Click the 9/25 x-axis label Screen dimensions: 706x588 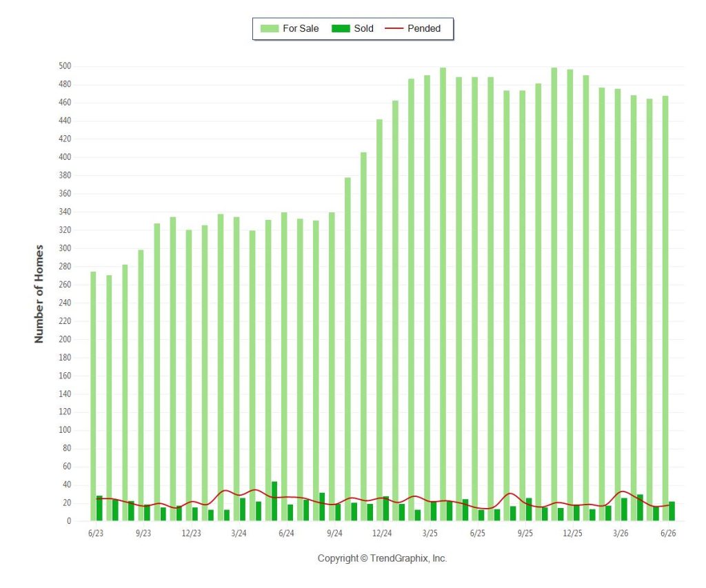click(x=525, y=533)
